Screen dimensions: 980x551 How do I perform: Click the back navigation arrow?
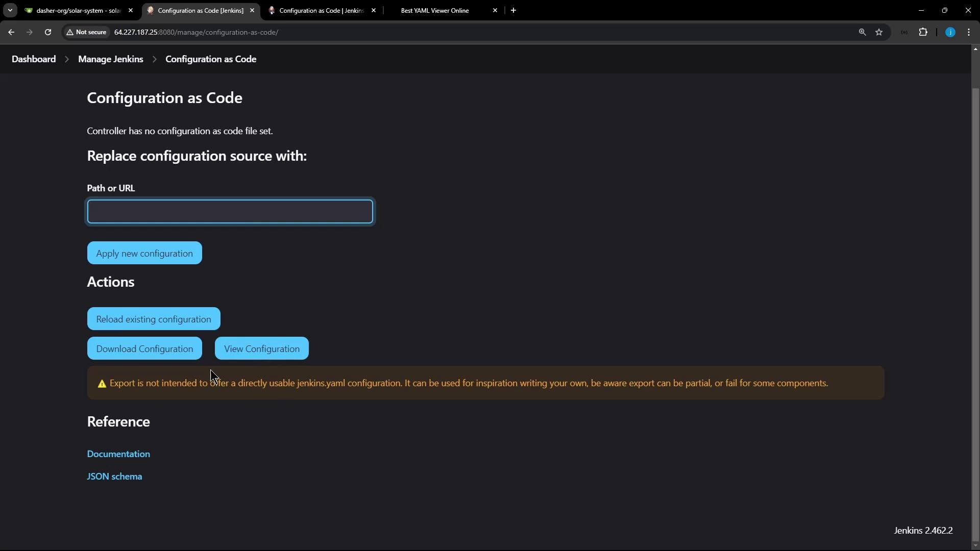coord(11,32)
